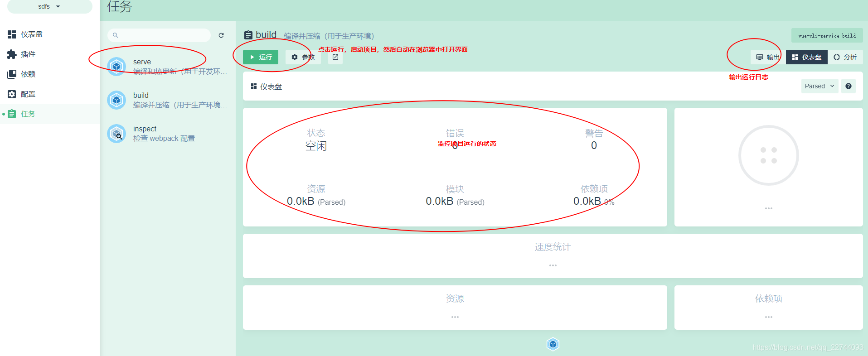Open the 配置 configuration section
Image resolution: width=868 pixels, height=356 pixels.
(50, 94)
